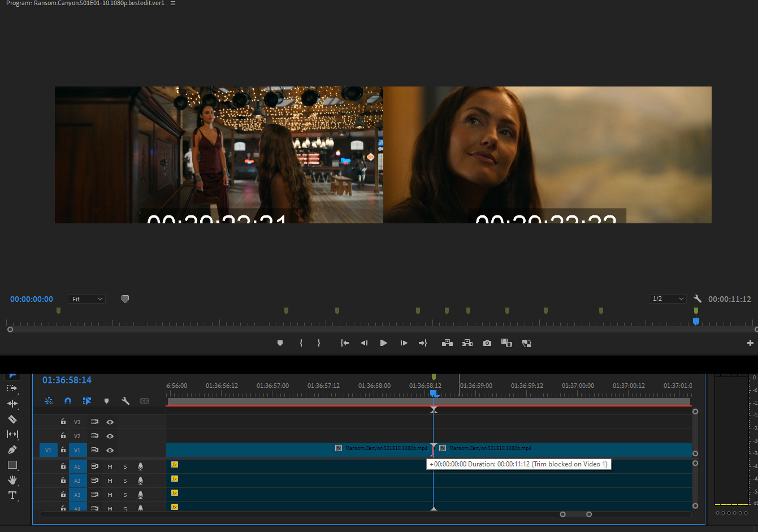The image size is (758, 532).
Task: Select the Razor tool
Action: coord(12,419)
